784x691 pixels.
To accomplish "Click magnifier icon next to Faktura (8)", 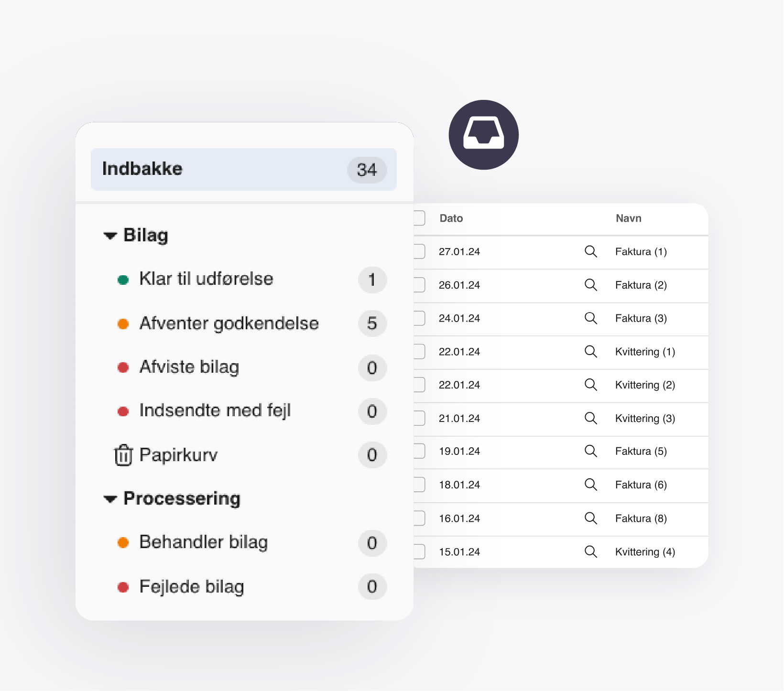I will pos(591,518).
